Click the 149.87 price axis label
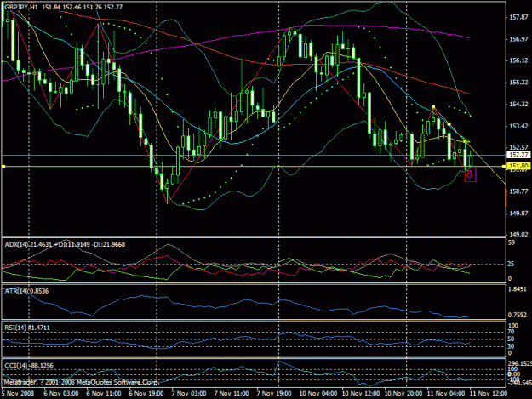 pos(518,214)
